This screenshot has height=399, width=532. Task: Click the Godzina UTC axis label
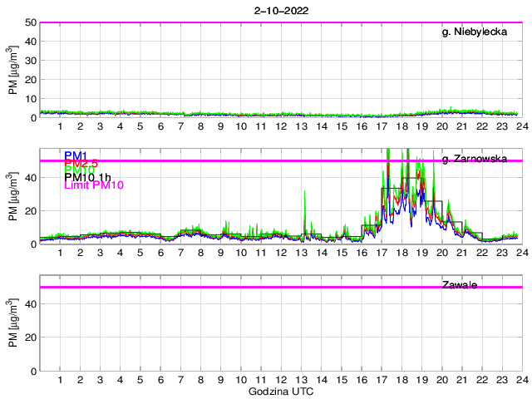click(281, 391)
